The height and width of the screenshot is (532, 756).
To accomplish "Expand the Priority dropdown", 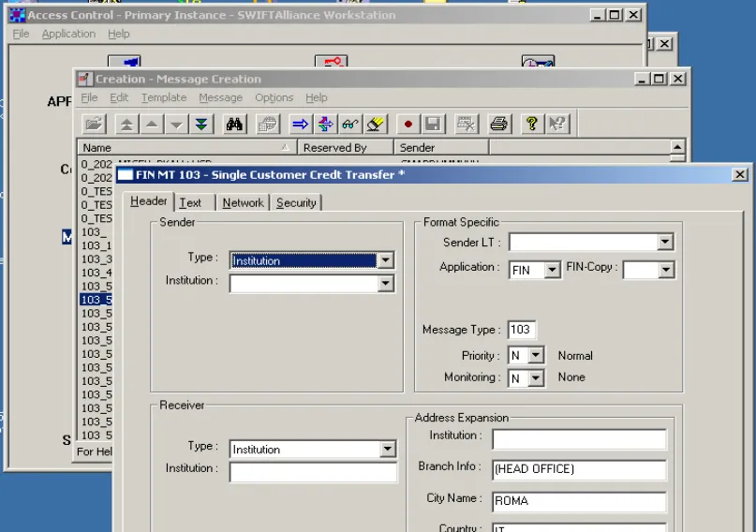I will (x=535, y=356).
